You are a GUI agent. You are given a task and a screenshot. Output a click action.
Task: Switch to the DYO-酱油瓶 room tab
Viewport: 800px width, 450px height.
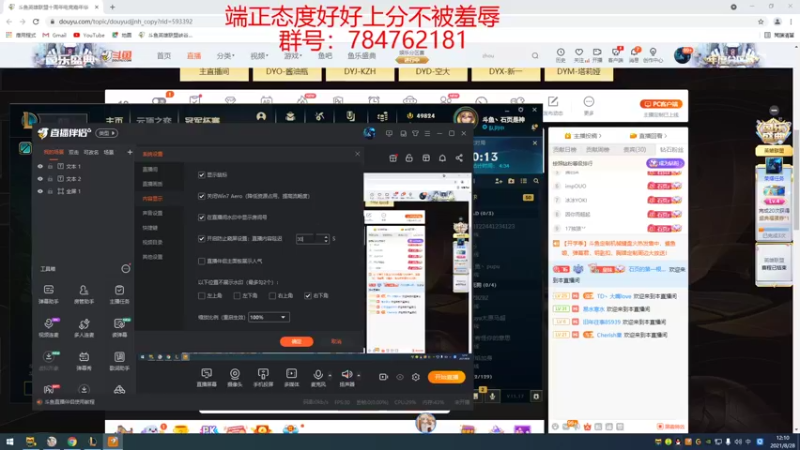click(287, 72)
